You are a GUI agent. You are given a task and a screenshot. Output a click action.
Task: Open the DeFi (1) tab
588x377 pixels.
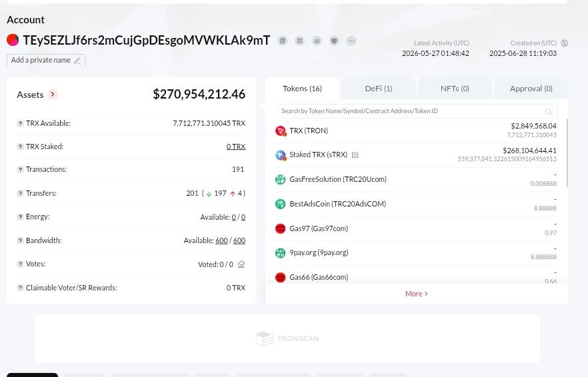379,89
